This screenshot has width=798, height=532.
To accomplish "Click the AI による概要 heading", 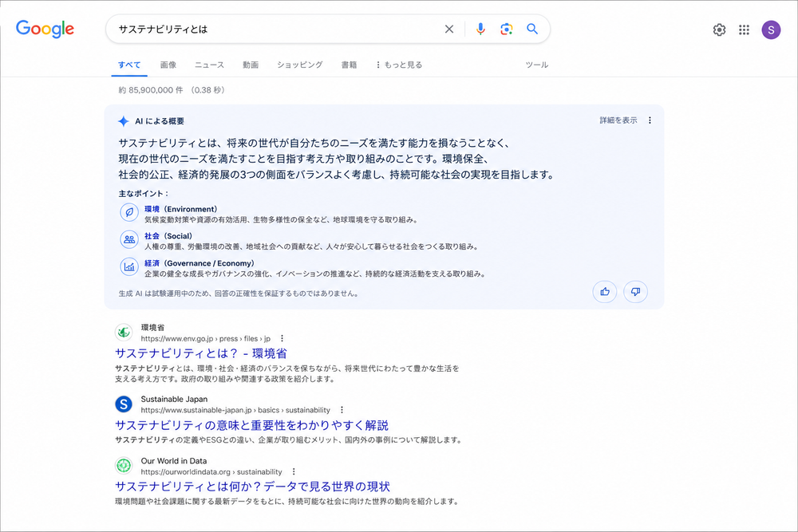I will 160,121.
